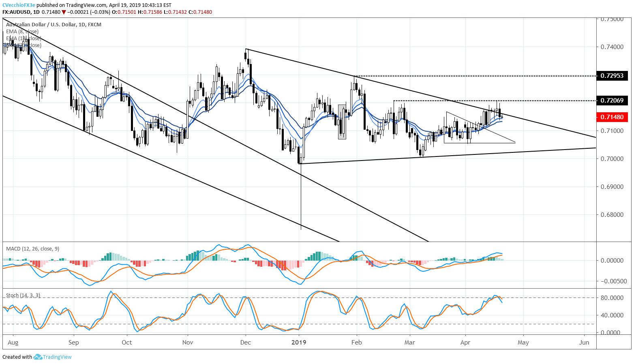634x364 pixels.
Task: Click the 0.72953 price level tag
Action: click(x=612, y=76)
